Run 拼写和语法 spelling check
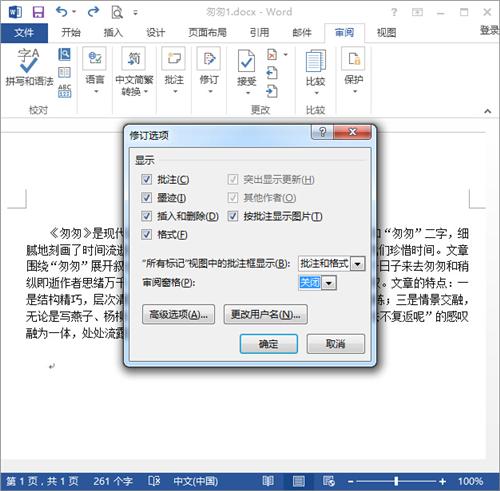This screenshot has width=500, height=491. click(x=29, y=67)
